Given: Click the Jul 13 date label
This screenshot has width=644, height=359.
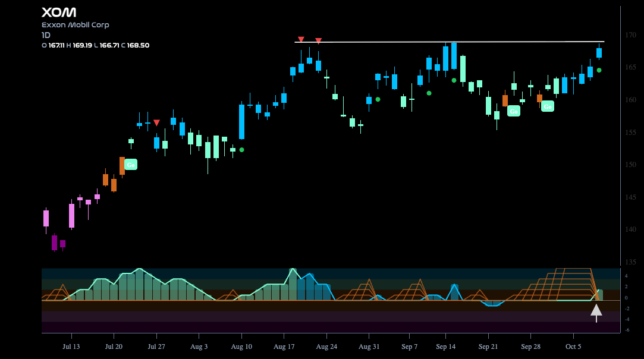Looking at the screenshot, I should [71, 347].
